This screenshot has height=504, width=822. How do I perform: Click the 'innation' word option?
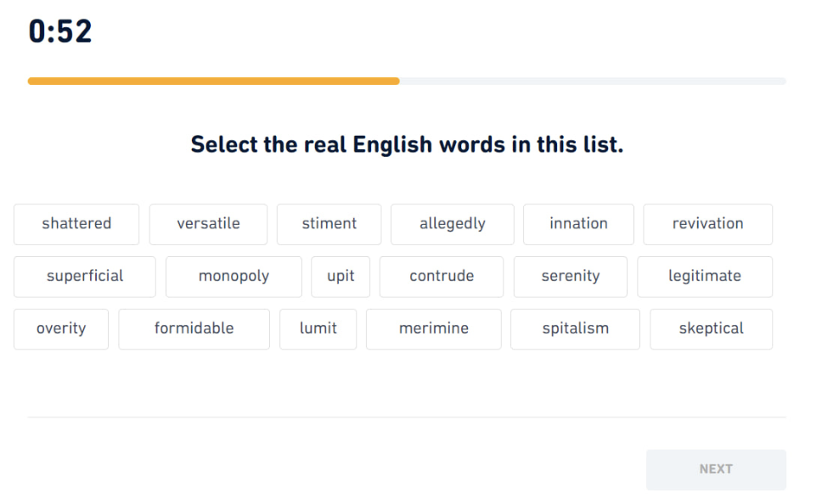(x=579, y=224)
